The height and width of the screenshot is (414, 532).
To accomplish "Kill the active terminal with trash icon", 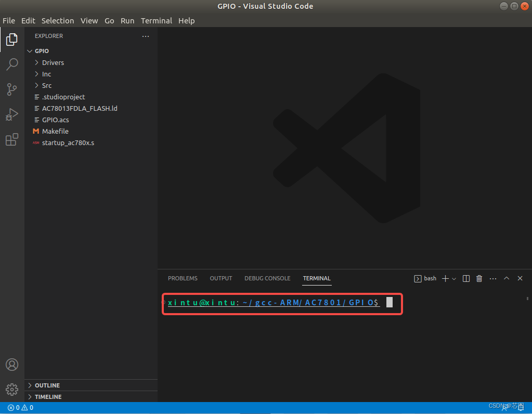I will point(478,278).
